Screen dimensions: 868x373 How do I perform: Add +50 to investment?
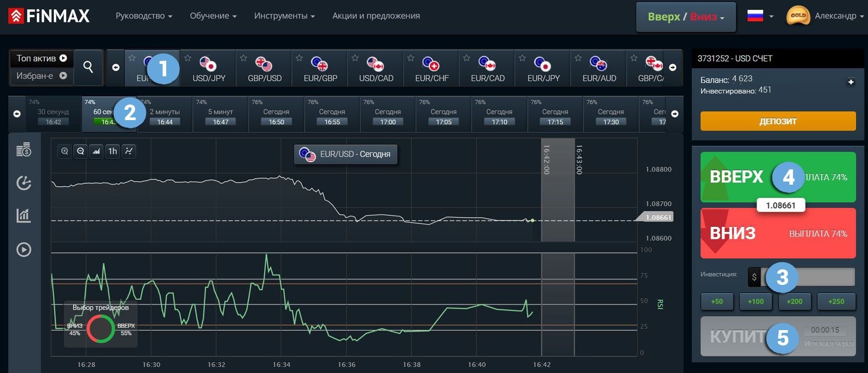tap(717, 301)
